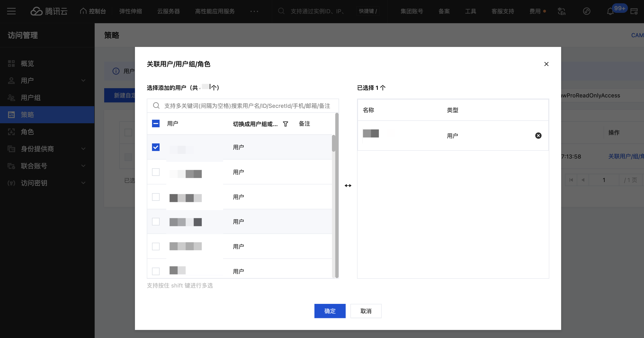Expand the 访问密钥 sidebar section
Viewport: 644px width, 338px height.
coord(83,183)
